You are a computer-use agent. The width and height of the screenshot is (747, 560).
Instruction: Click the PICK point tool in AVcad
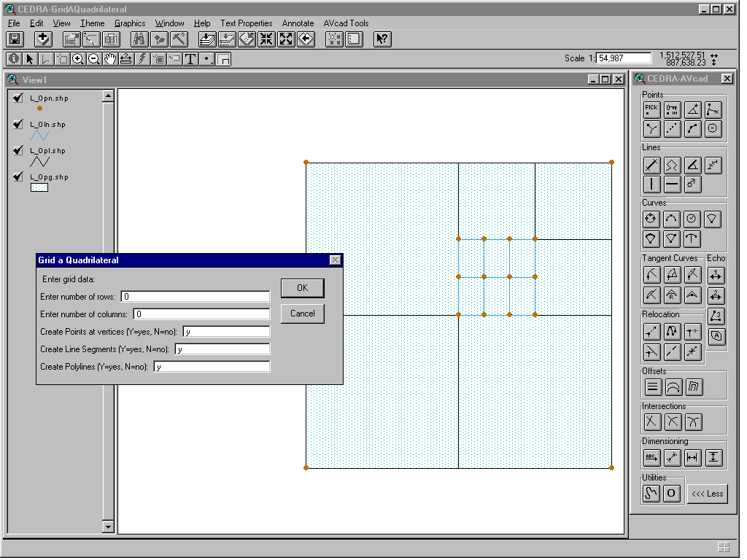pyautogui.click(x=651, y=110)
